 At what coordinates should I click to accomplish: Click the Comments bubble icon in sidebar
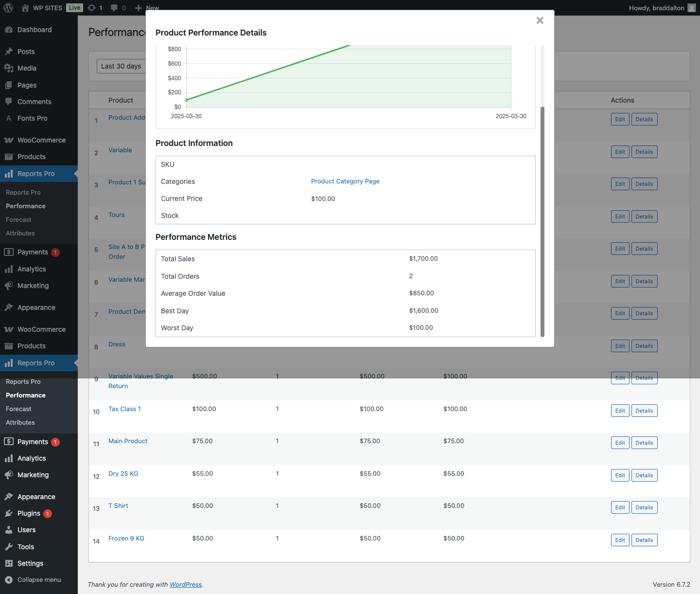click(9, 102)
